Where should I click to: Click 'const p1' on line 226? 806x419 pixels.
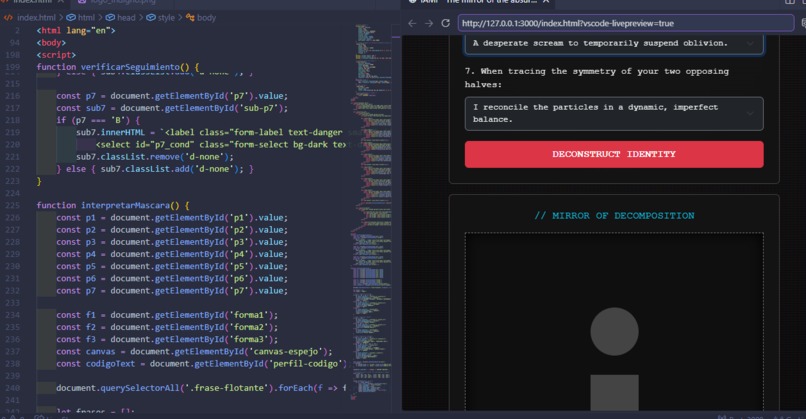tap(172, 218)
